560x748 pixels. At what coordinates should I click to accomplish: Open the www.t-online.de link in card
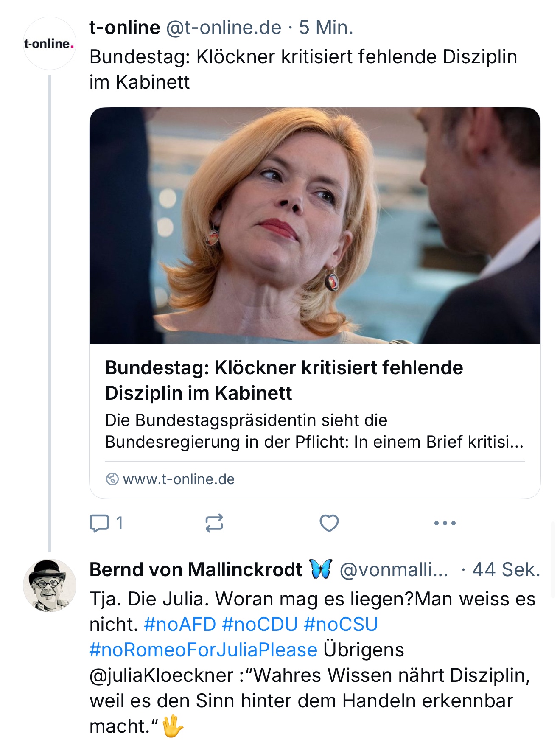point(179,479)
